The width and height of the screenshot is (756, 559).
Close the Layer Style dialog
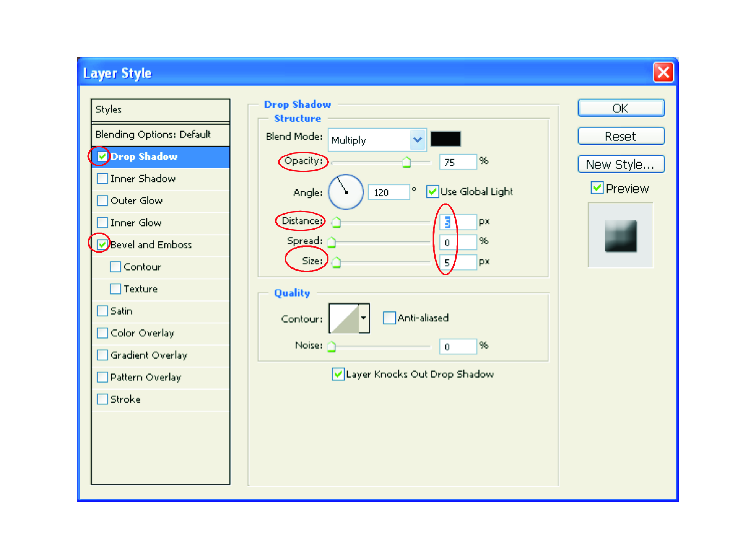coord(663,72)
